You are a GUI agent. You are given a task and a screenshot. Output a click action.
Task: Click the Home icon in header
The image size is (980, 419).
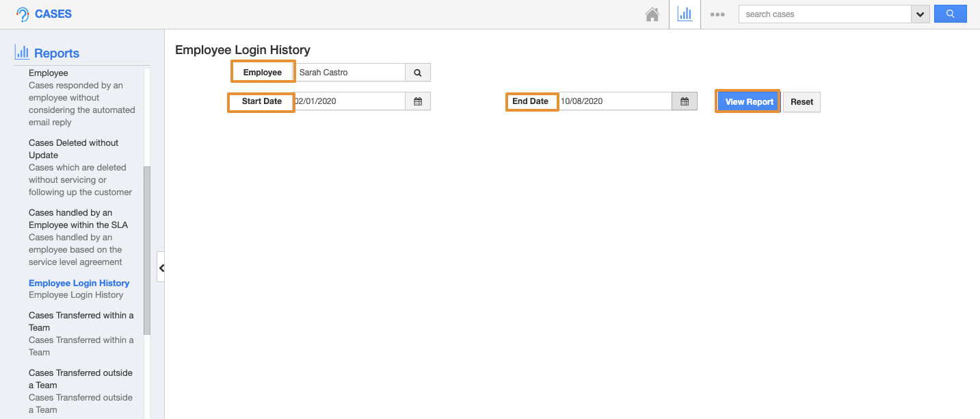pyautogui.click(x=652, y=14)
